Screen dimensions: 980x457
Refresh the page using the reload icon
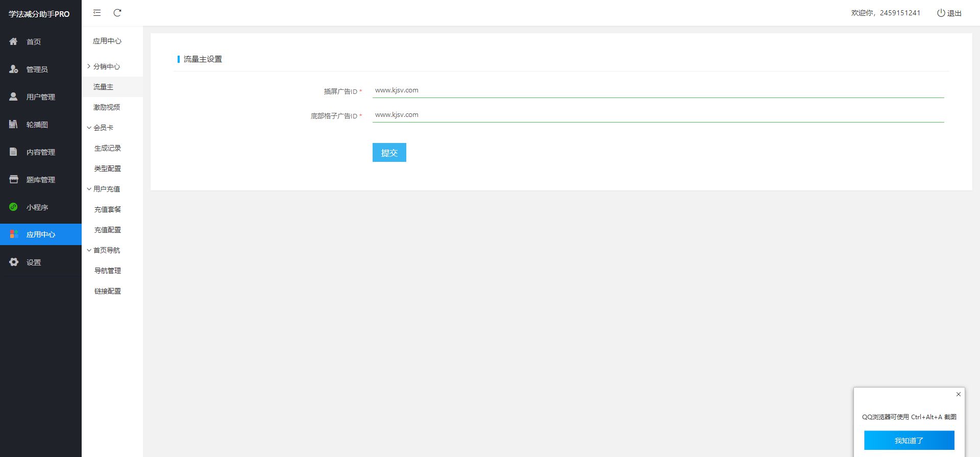pos(117,13)
